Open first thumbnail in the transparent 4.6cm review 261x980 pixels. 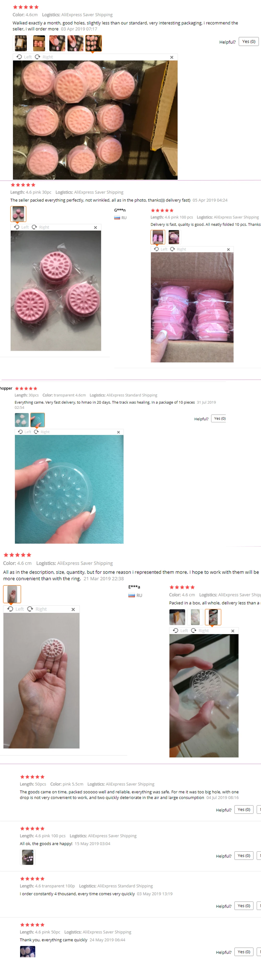(22, 420)
